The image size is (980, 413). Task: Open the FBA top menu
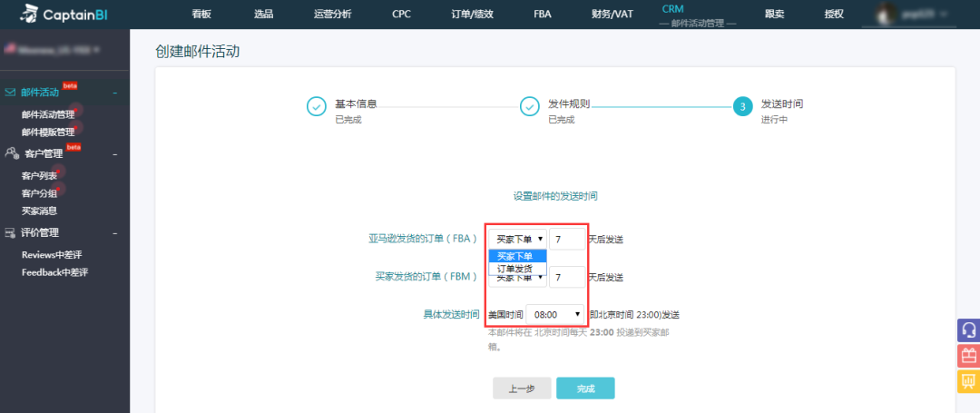point(543,14)
